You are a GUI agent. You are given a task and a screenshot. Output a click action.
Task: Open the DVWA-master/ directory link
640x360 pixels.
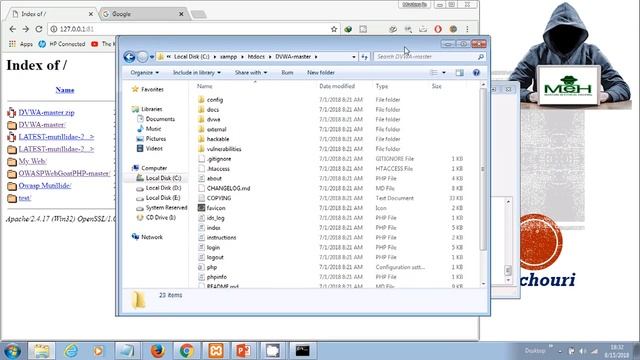pos(42,124)
